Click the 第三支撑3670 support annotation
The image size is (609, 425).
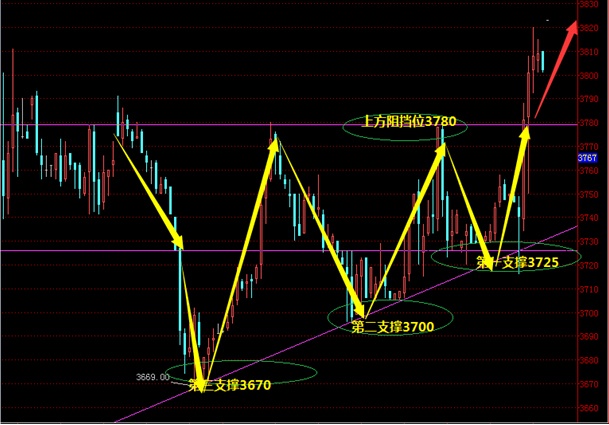point(229,386)
